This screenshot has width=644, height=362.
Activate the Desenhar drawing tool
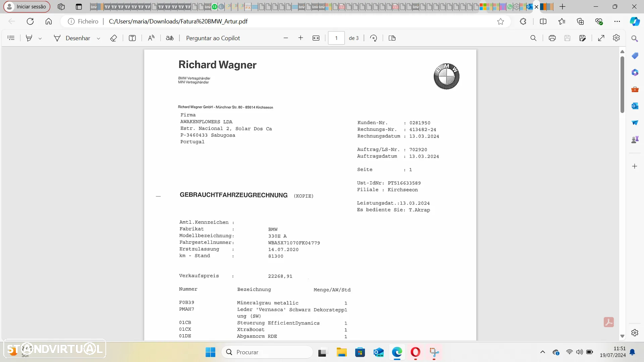(x=72, y=38)
